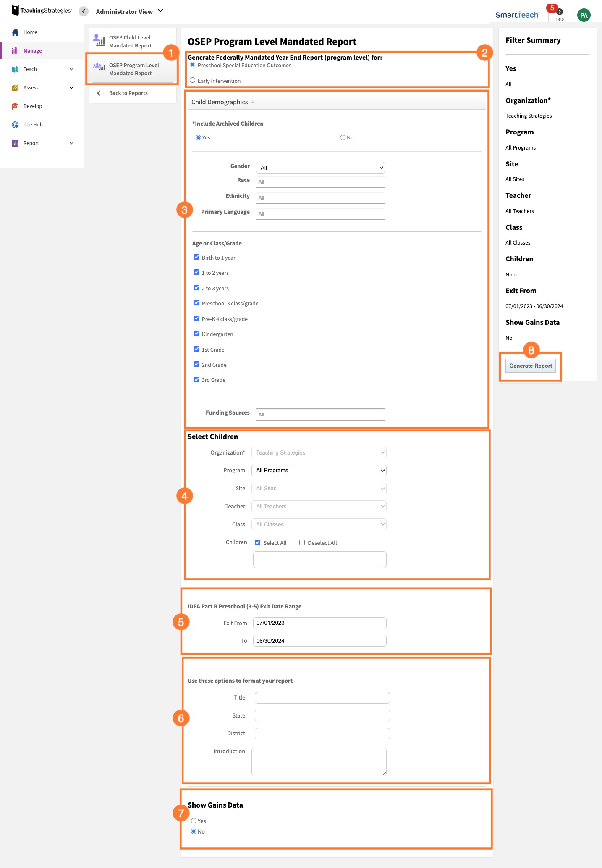
Task: Open the Program dropdown showing All Programs
Action: [319, 471]
